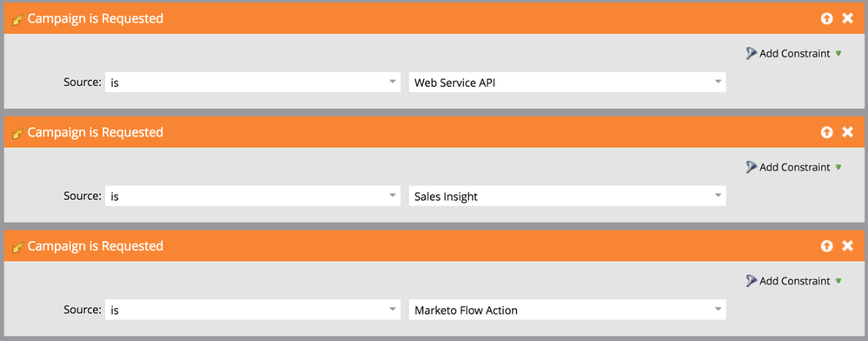The height and width of the screenshot is (341, 868).
Task: Change the 'is' operator for Sales Insight source
Action: click(x=253, y=197)
